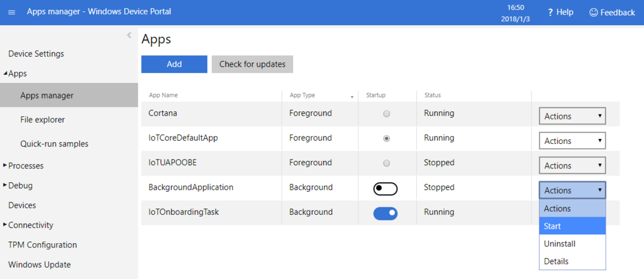Select IoTUAPOOBE startup radio button
The height and width of the screenshot is (279, 644).
click(386, 163)
